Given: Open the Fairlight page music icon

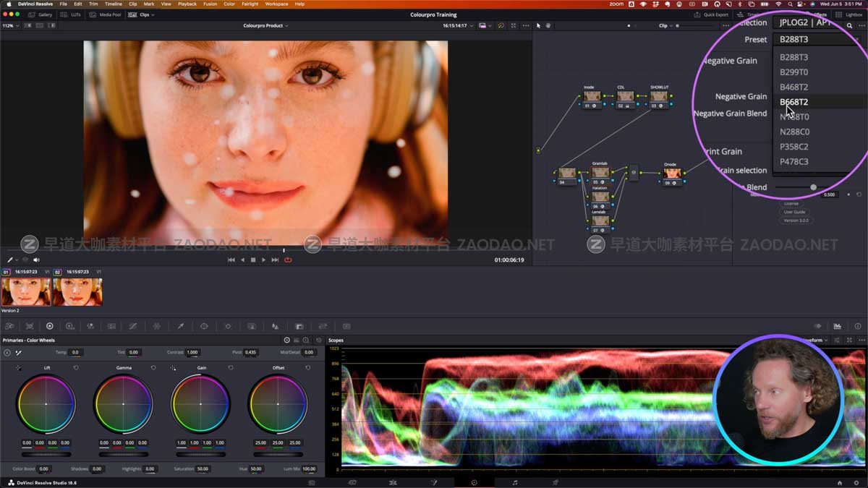Looking at the screenshot, I should click(515, 482).
